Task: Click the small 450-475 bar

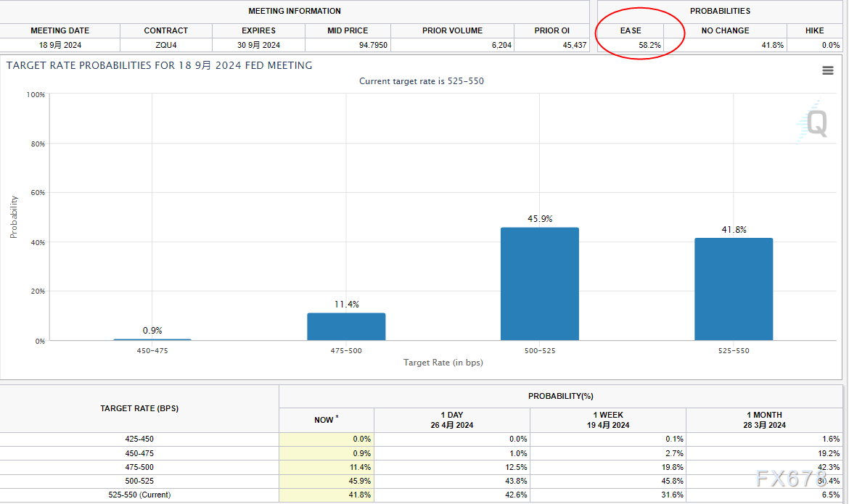Action: [x=152, y=339]
